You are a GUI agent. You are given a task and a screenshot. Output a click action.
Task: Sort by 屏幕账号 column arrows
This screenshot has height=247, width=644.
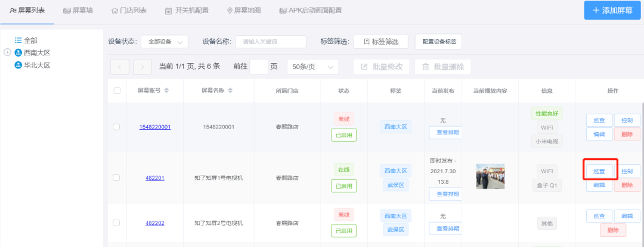(x=166, y=90)
